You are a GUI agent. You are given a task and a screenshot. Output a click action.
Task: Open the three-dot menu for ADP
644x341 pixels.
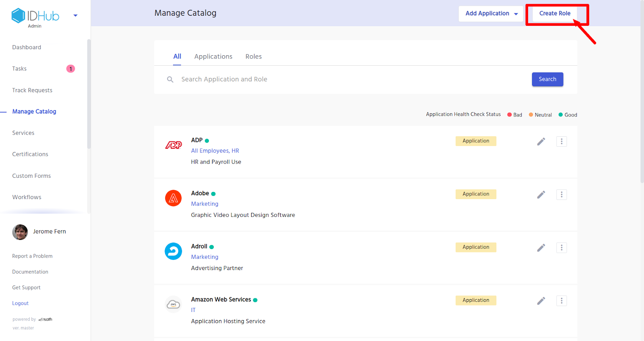561,141
